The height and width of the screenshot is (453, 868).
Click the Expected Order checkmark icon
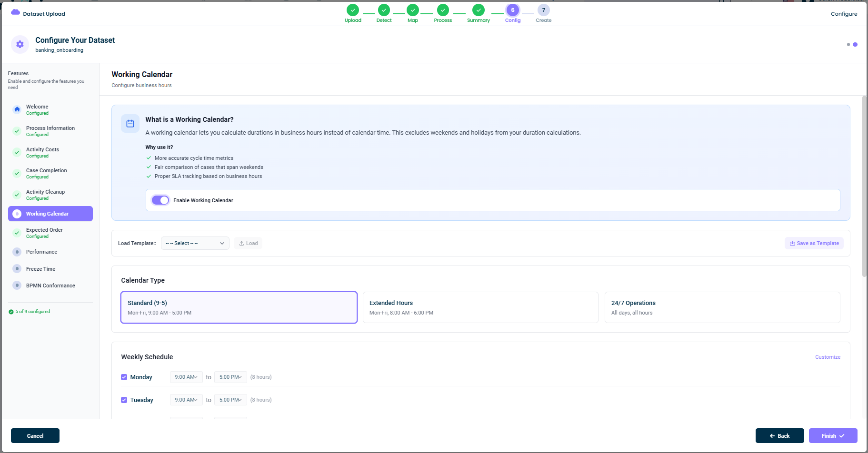(17, 233)
